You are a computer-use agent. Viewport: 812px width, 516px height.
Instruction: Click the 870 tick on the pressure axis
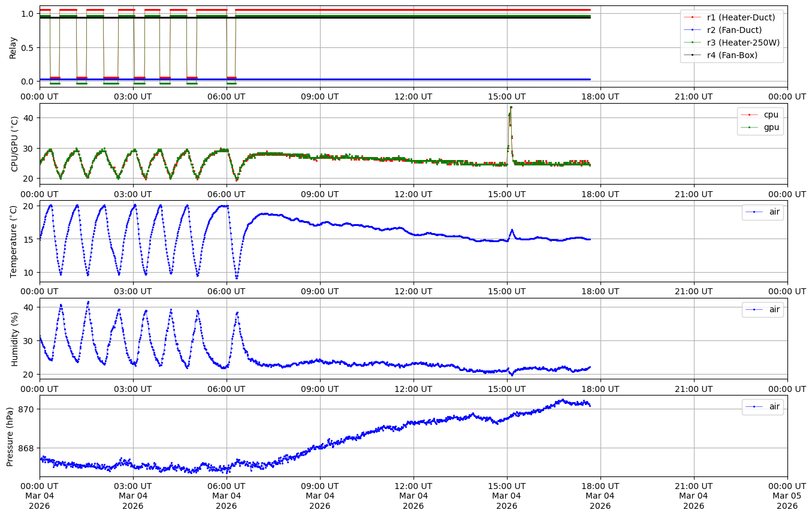click(26, 409)
